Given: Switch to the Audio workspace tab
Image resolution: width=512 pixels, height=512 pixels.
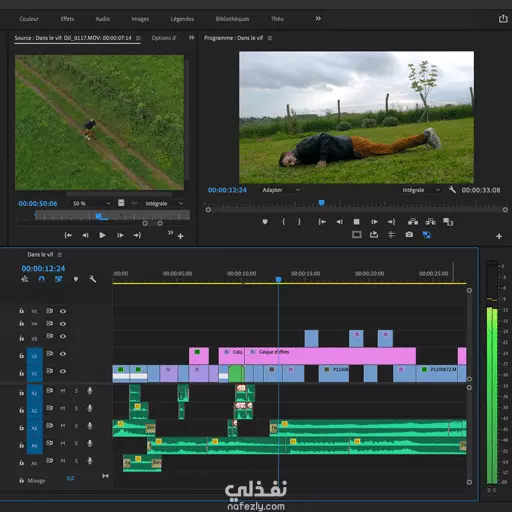Looking at the screenshot, I should pos(103,19).
